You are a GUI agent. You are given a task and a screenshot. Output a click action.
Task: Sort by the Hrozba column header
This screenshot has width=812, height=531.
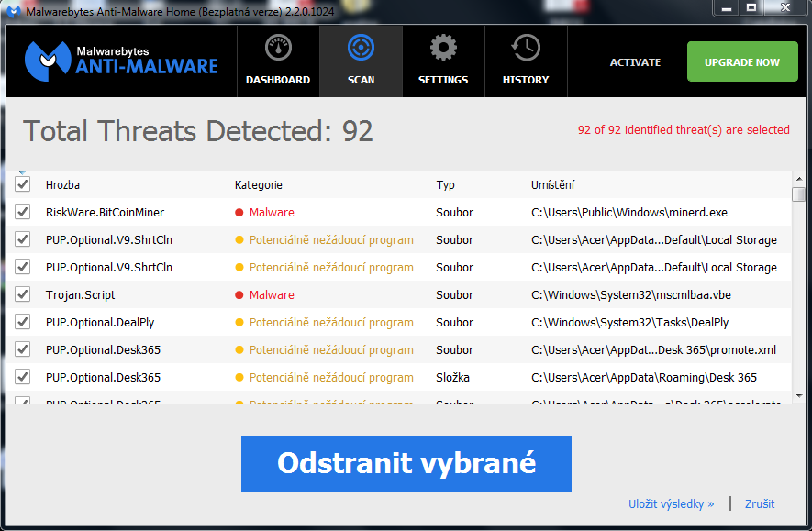(62, 184)
